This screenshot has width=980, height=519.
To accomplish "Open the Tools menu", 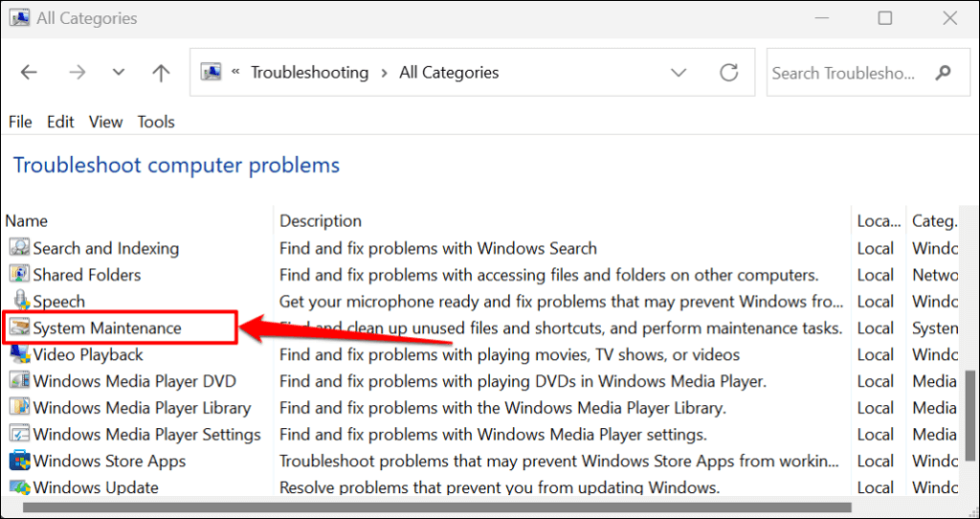I will click(x=156, y=122).
